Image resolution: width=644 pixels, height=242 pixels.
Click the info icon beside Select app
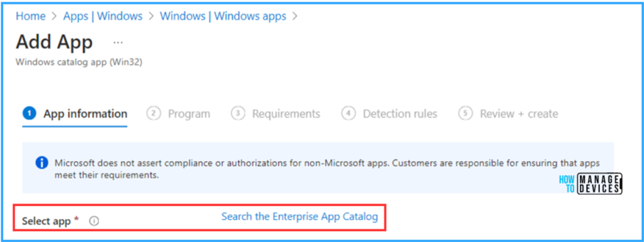(x=94, y=221)
